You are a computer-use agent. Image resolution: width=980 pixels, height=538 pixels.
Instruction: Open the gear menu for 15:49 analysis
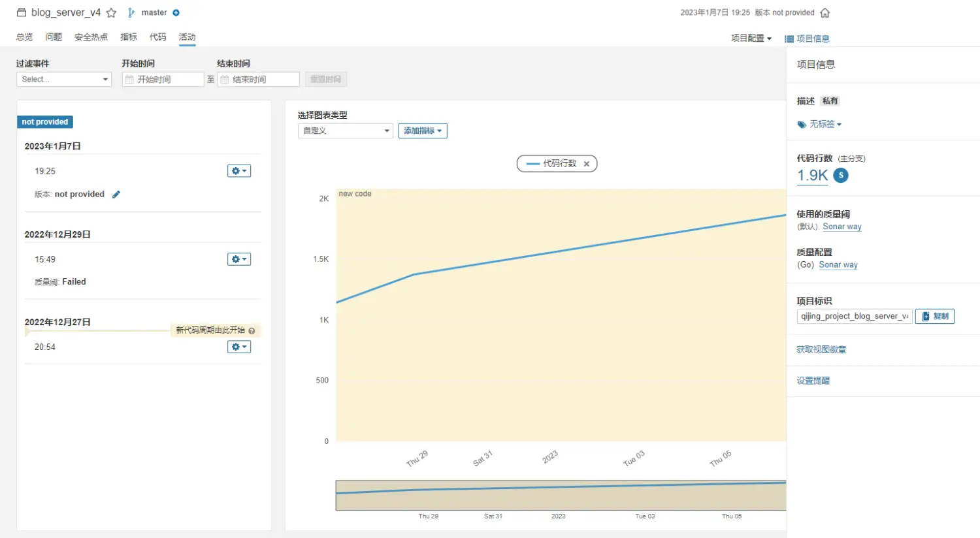[x=239, y=259]
